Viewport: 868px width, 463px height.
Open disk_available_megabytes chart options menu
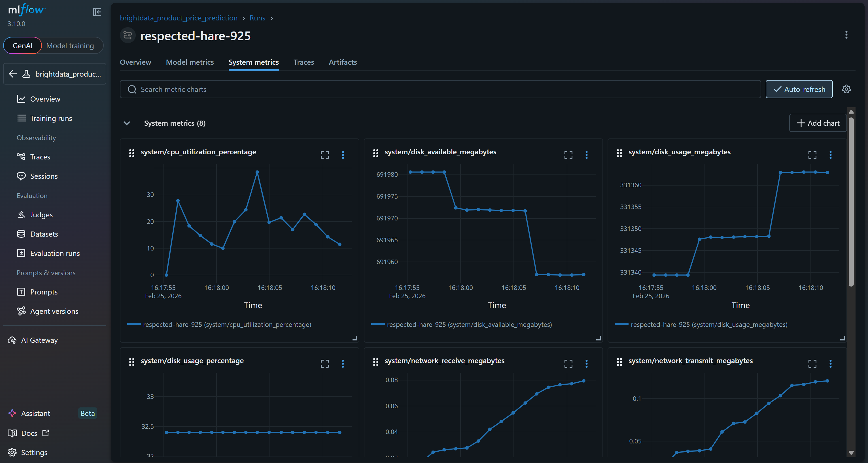pyautogui.click(x=586, y=155)
